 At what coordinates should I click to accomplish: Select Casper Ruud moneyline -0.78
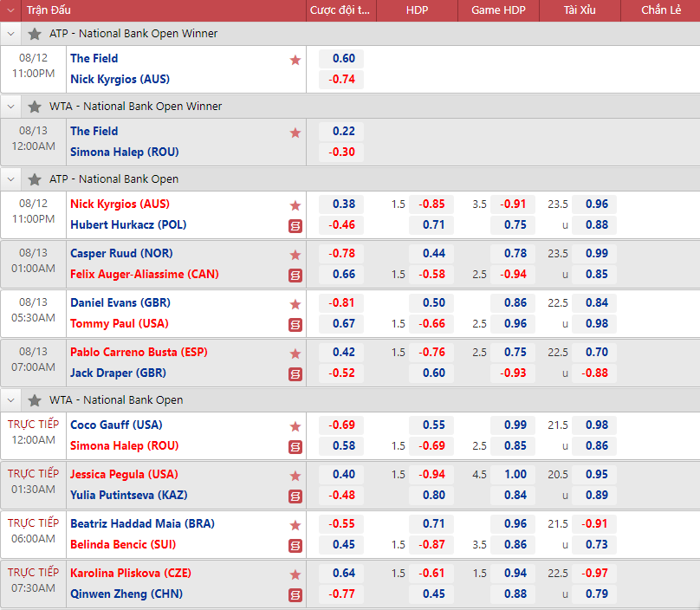(x=341, y=254)
